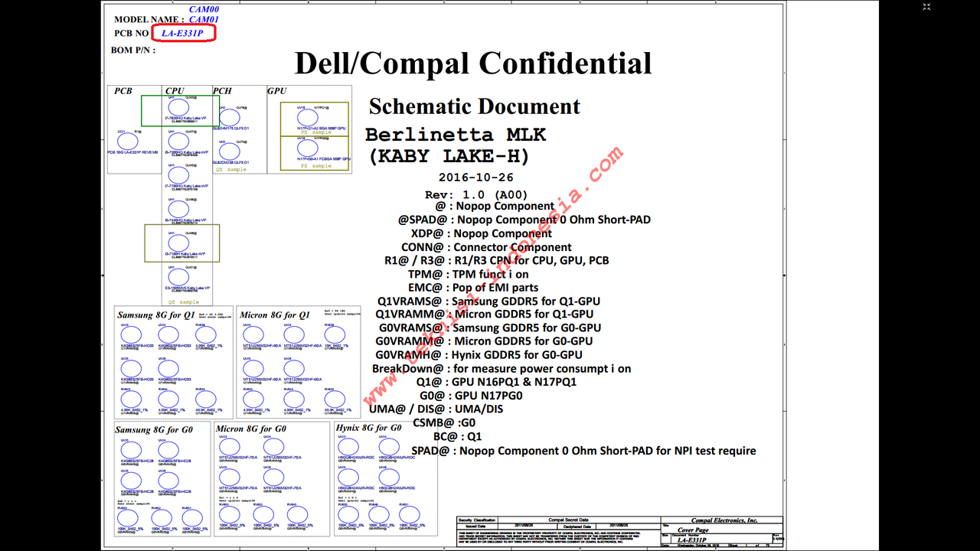Select the N17P-G0-A1 FCBGA GPU symbol
The image size is (980, 551).
pos(308,148)
